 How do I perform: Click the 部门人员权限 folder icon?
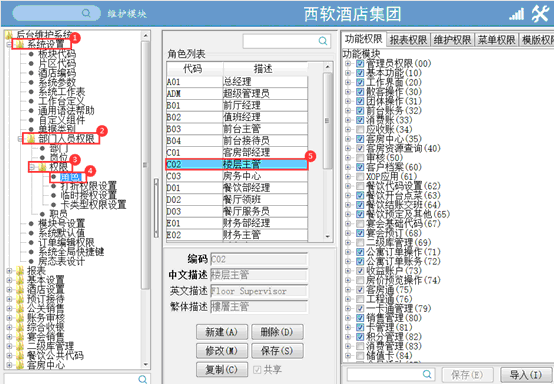(31, 138)
